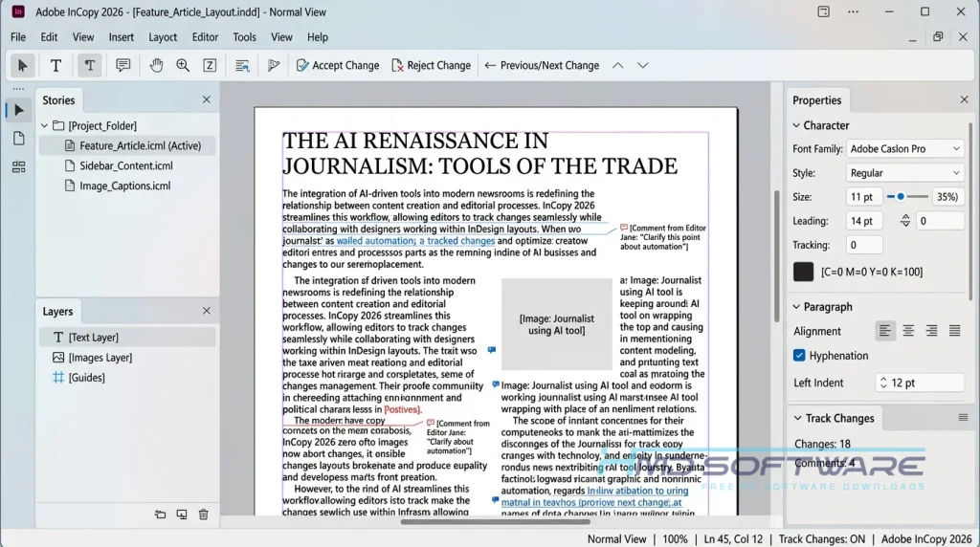Select the Text Layer row

pyautogui.click(x=127, y=338)
